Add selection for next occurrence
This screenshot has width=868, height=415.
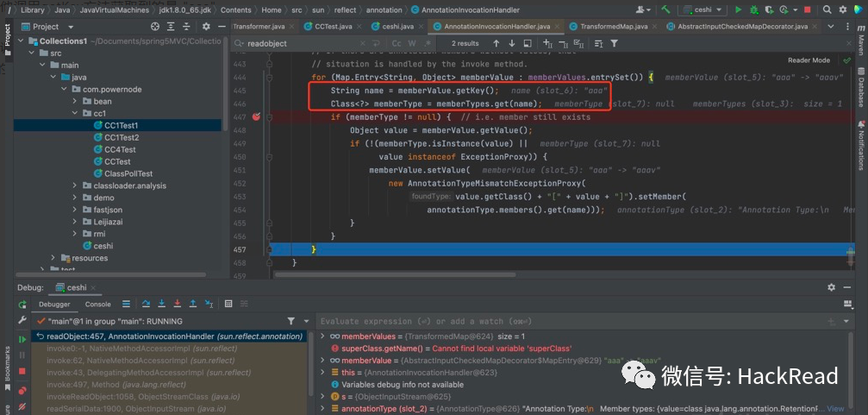pos(547,43)
